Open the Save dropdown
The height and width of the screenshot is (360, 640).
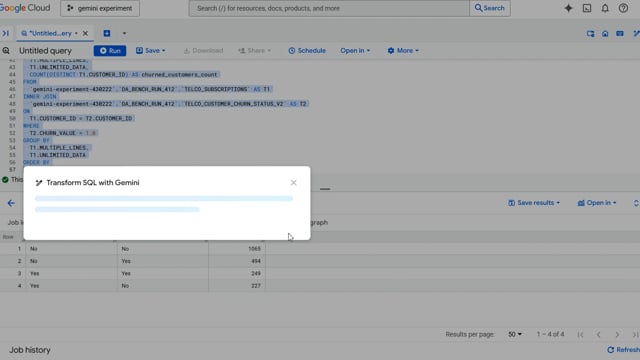coord(151,51)
